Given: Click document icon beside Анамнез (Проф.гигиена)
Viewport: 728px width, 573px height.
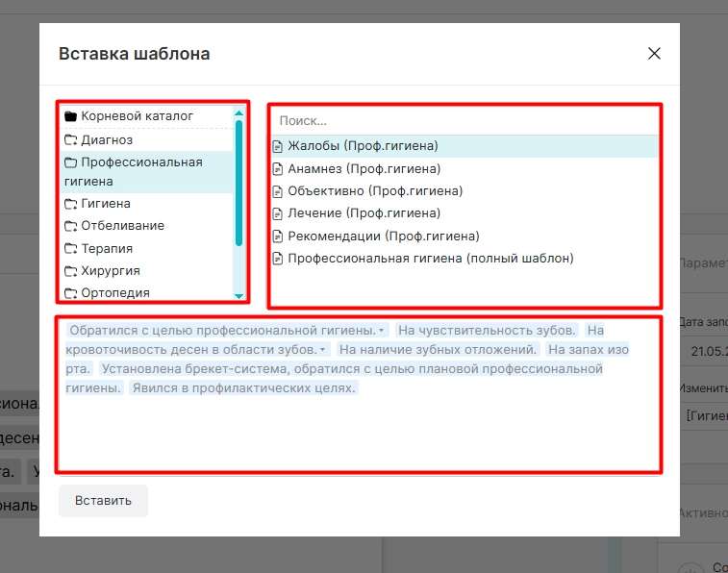Looking at the screenshot, I should (x=277, y=169).
